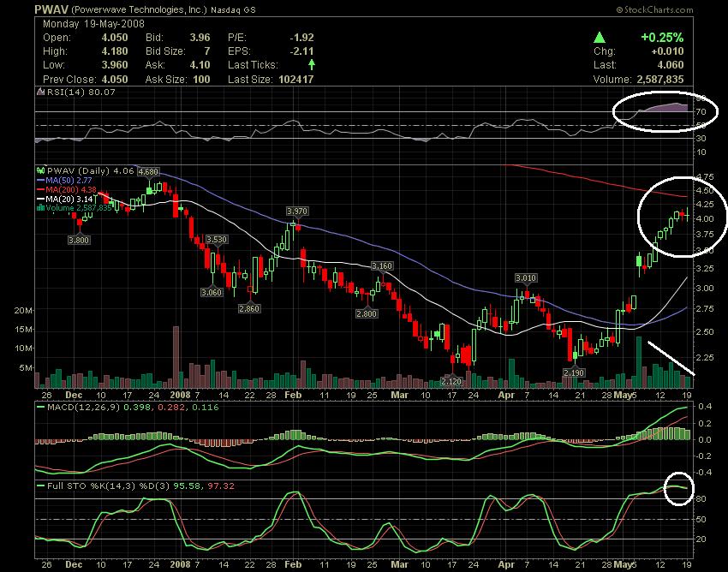
Task: Click the 2.25 price axis label
Action: [705, 357]
